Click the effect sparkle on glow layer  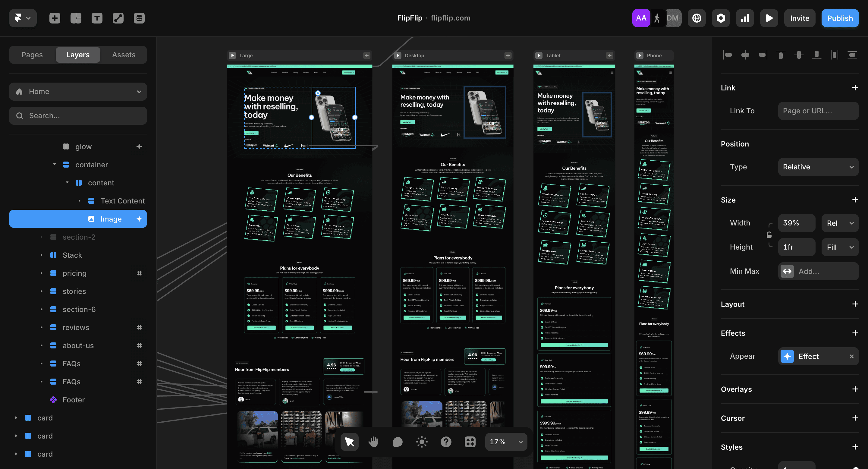139,146
